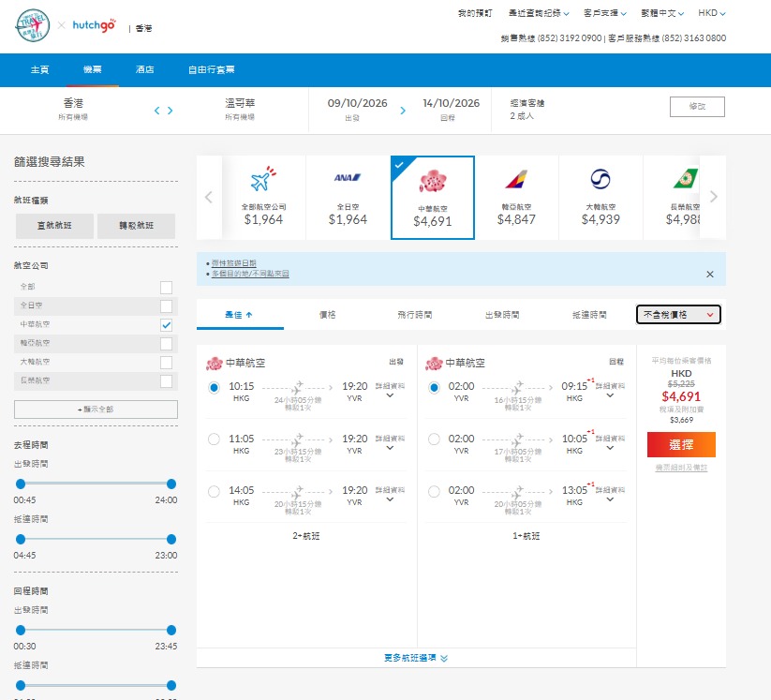Image resolution: width=771 pixels, height=700 pixels.
Task: Show next airlines with carousel right arrow
Action: pos(714,197)
